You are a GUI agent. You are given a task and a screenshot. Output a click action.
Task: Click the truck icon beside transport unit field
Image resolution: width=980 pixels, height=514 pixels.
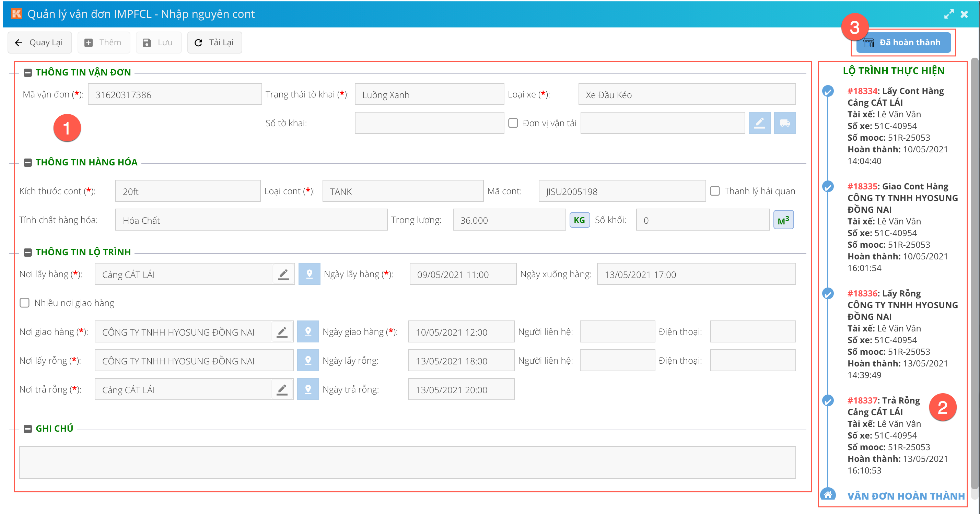pyautogui.click(x=784, y=123)
